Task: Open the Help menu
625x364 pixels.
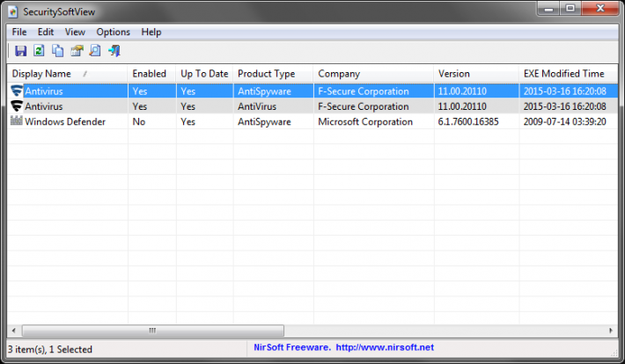Action: click(151, 32)
